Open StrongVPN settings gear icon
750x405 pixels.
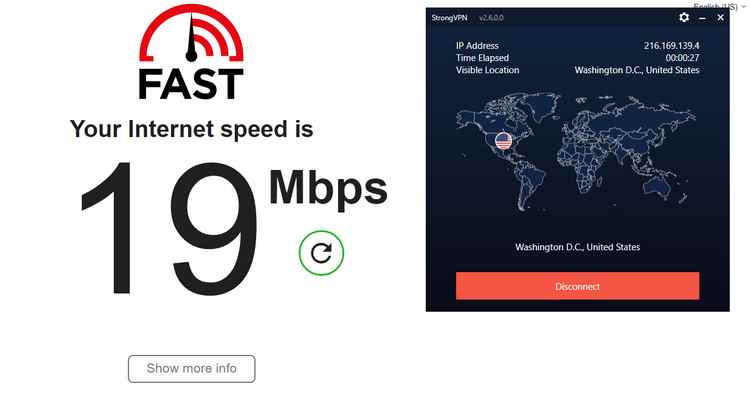pos(684,18)
